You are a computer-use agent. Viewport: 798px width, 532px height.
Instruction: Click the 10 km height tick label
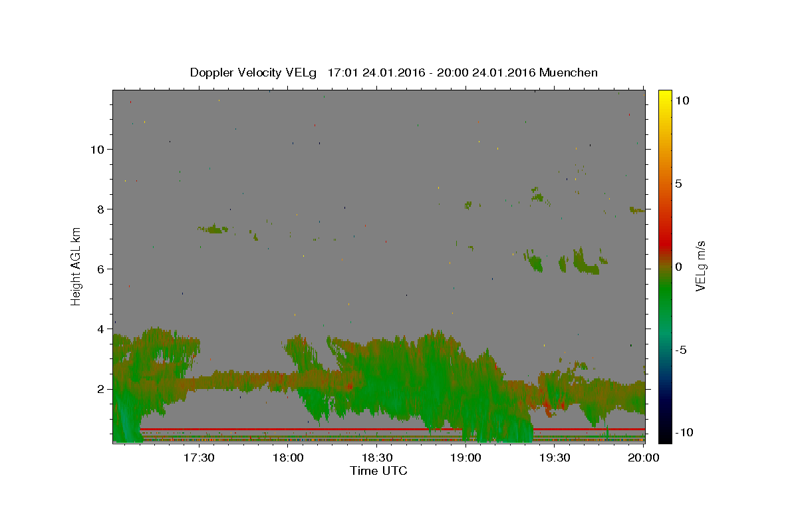tap(96, 149)
